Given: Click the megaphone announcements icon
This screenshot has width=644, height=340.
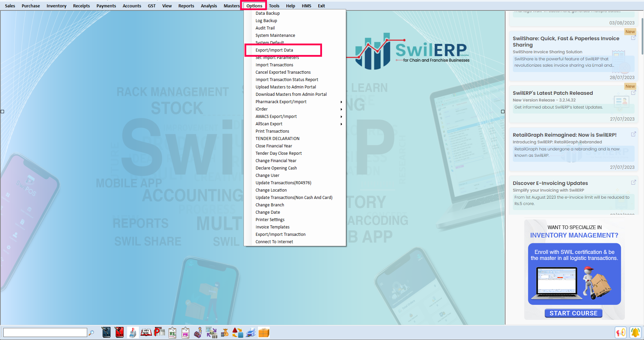Looking at the screenshot, I should click(x=621, y=332).
